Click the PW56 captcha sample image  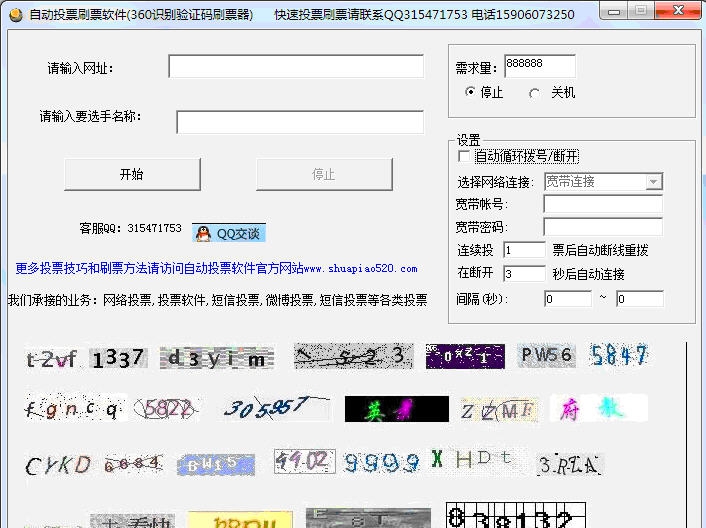pyautogui.click(x=546, y=356)
